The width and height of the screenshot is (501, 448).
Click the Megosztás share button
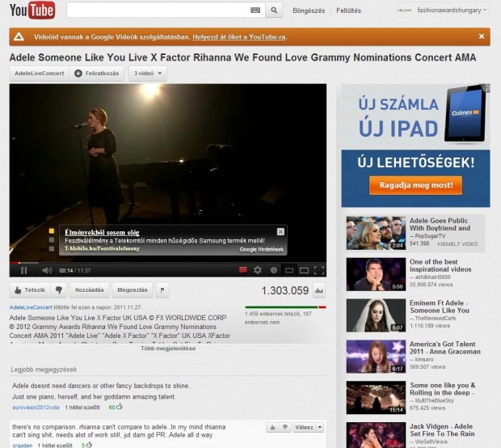point(132,290)
